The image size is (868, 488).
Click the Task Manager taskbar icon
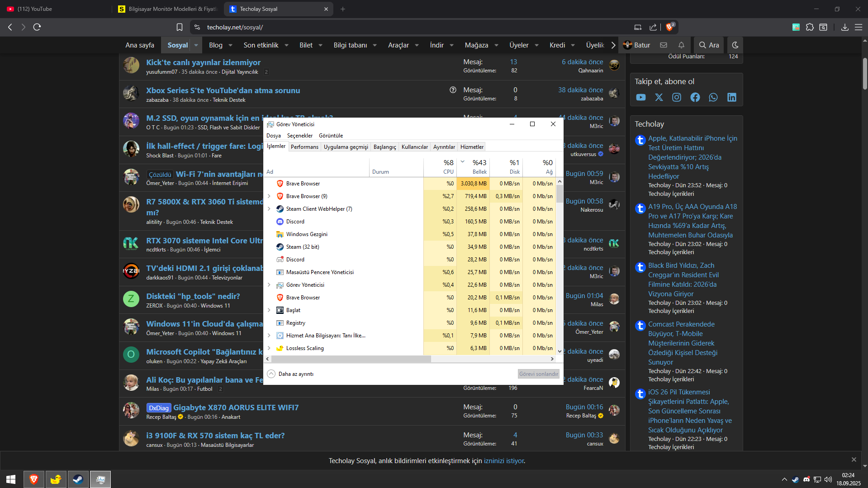click(x=100, y=479)
